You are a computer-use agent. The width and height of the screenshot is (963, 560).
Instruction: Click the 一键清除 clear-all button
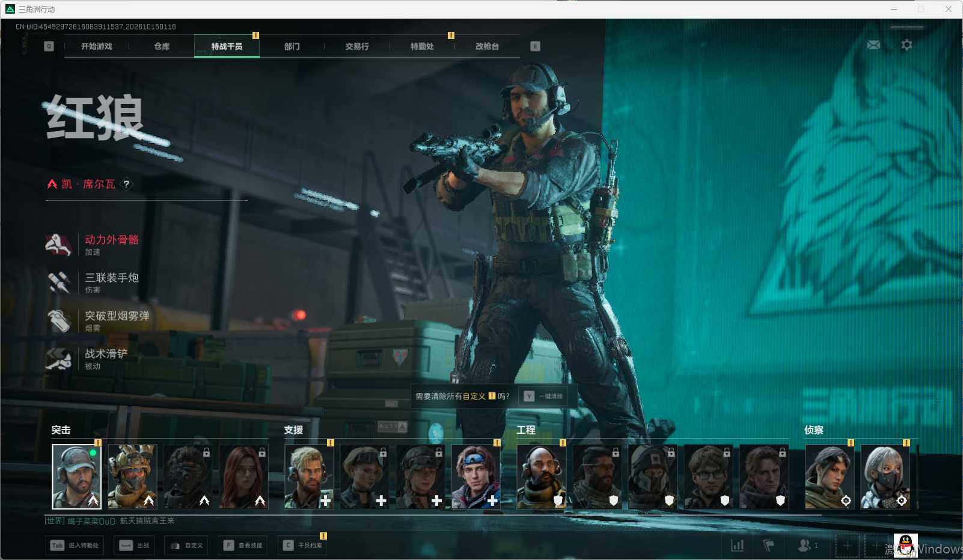click(x=544, y=396)
